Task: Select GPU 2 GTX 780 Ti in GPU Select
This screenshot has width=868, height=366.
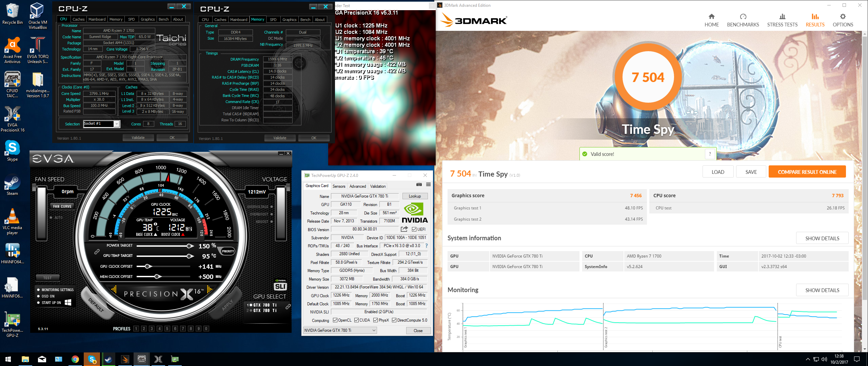Action: tap(261, 310)
